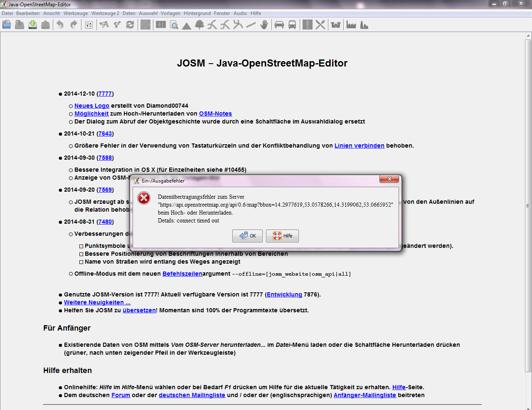Image resolution: width=532 pixels, height=410 pixels.
Task: Open the Hilfe menu in menu bar
Action: click(x=256, y=13)
